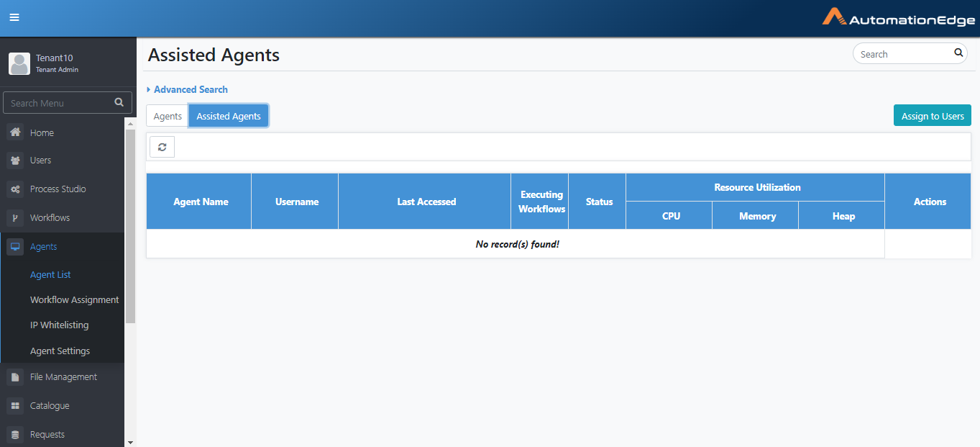Click the Process Studio gears icon

pyautogui.click(x=15, y=189)
